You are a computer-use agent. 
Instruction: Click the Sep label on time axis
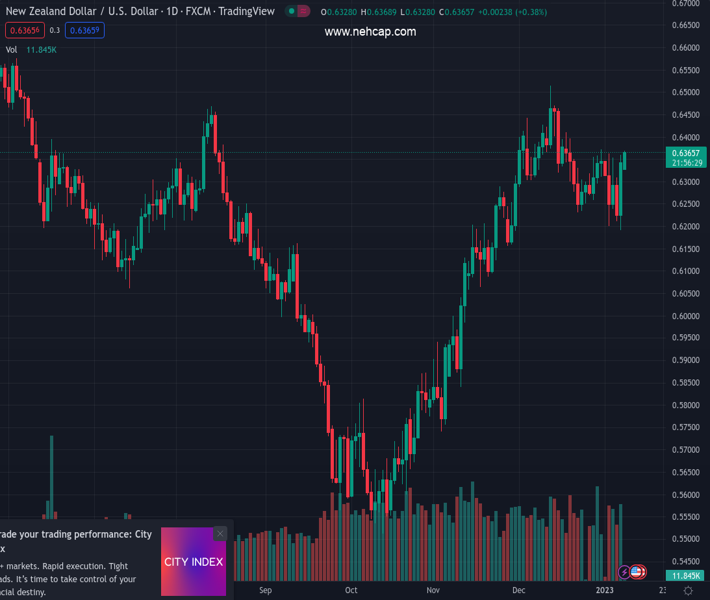pyautogui.click(x=265, y=591)
